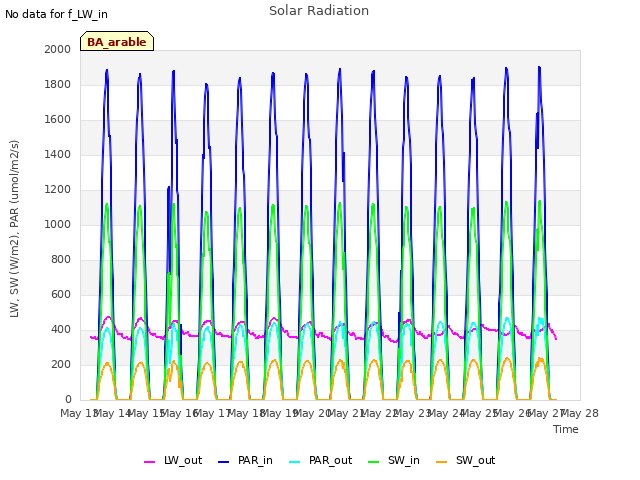640x480 pixels.
Task: Click the 800 y-axis tick label
Action: pyautogui.click(x=61, y=260)
